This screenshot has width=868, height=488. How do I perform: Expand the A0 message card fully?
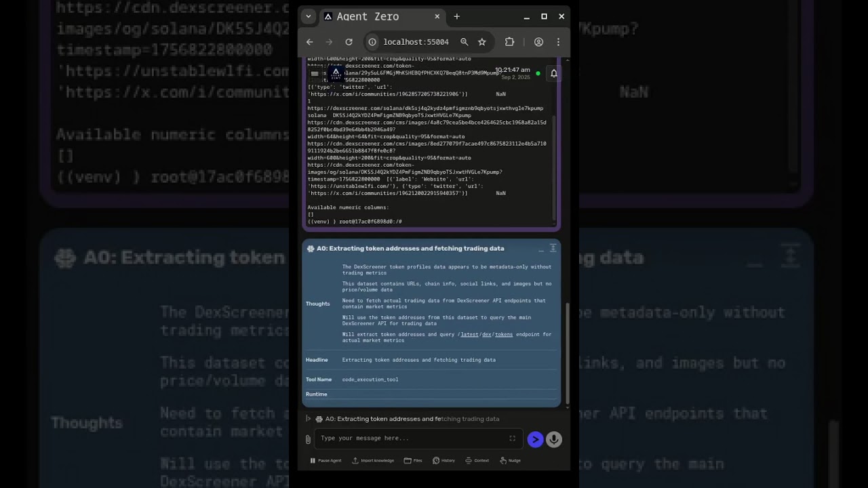coord(553,248)
